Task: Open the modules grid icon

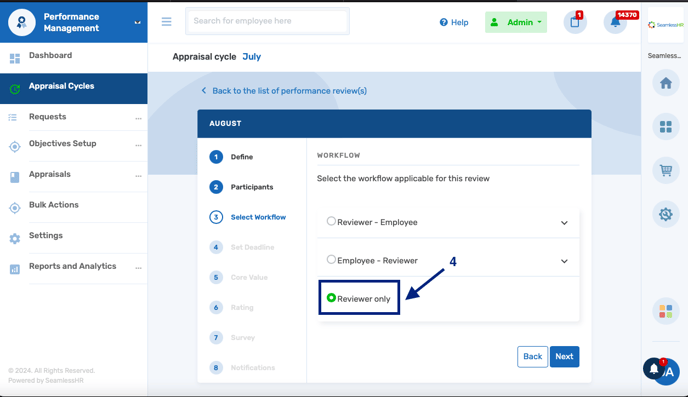Action: [666, 127]
